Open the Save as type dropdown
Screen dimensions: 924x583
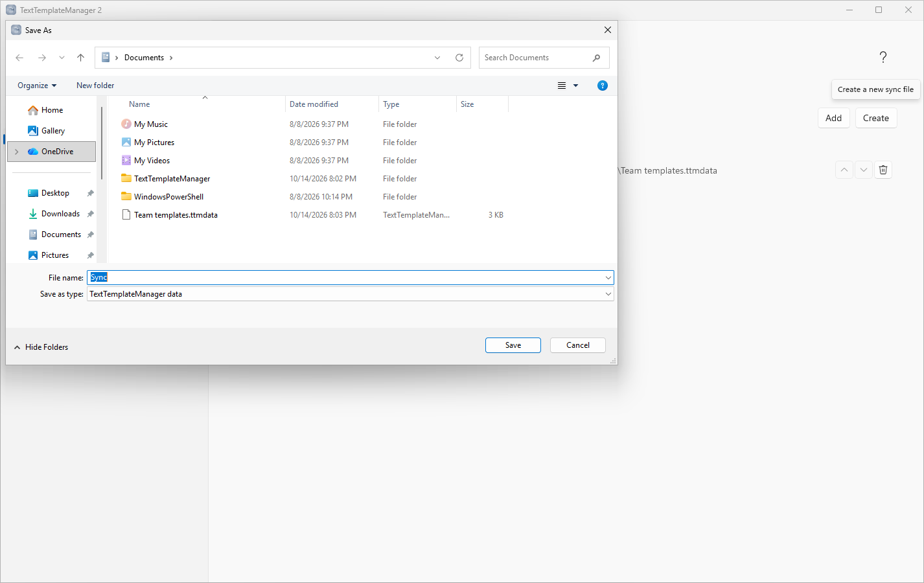click(x=608, y=294)
